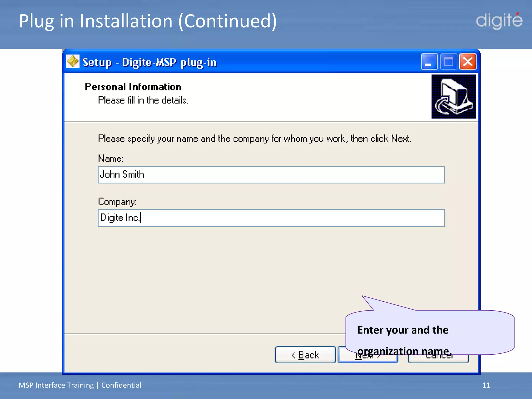The image size is (532, 399).
Task: Click 'MSP Interface Training | Confidential' footer text
Action: coord(80,385)
